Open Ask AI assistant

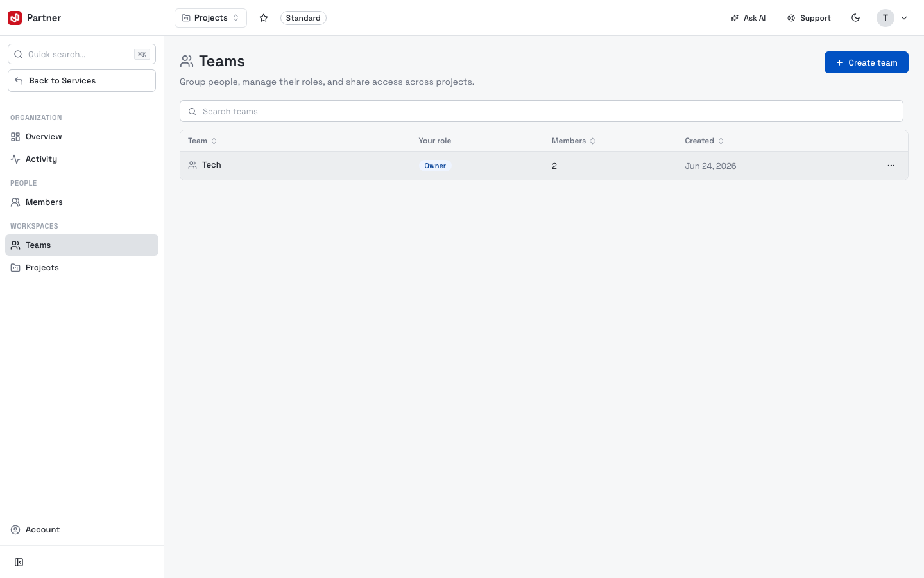(748, 18)
